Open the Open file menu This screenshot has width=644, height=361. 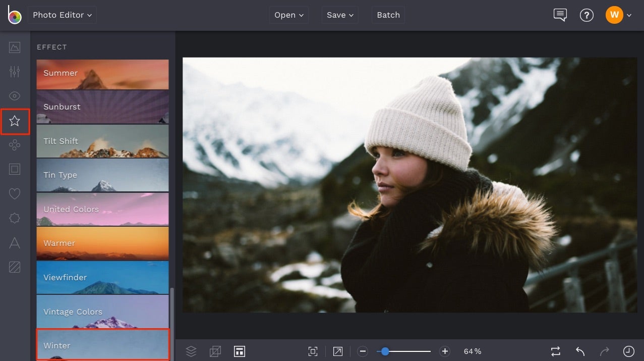click(288, 15)
